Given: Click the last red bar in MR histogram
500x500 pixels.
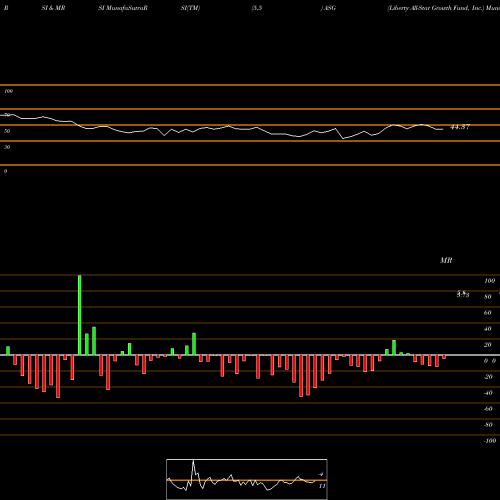Looking at the screenshot, I should click(444, 357).
